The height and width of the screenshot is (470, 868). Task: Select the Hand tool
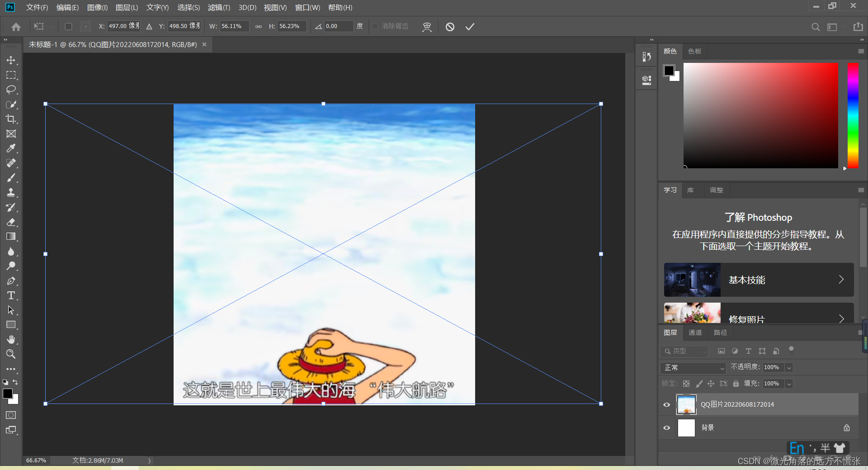pyautogui.click(x=11, y=339)
